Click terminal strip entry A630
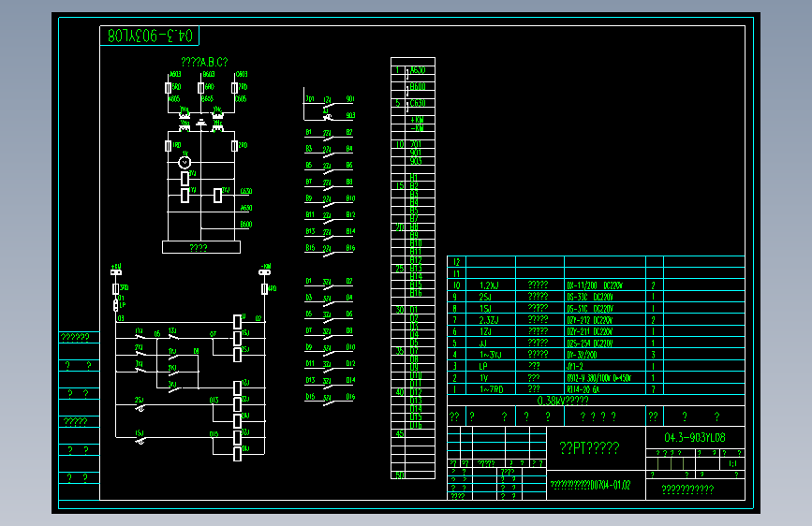812x526 pixels. coord(418,70)
